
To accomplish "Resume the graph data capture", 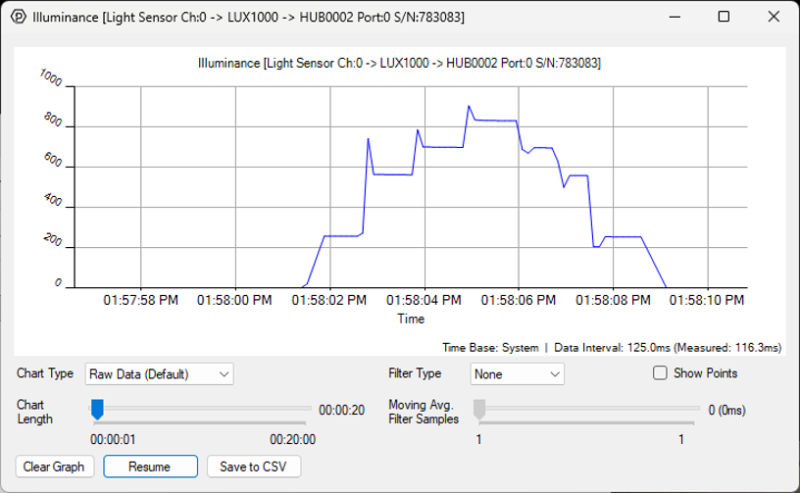I will 150,466.
